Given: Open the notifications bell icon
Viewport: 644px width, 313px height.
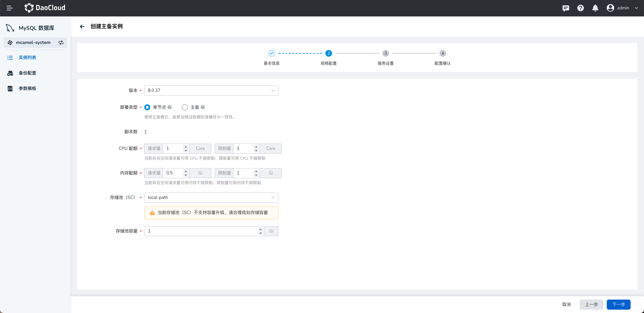Looking at the screenshot, I should click(595, 8).
